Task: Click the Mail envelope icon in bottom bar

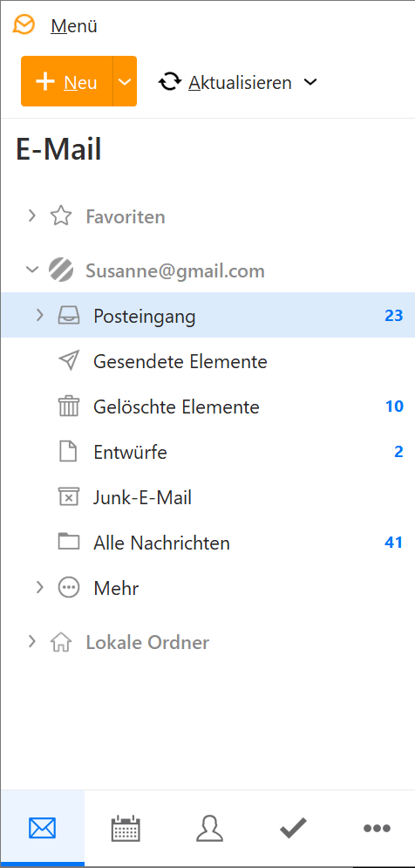Action: pyautogui.click(x=42, y=829)
